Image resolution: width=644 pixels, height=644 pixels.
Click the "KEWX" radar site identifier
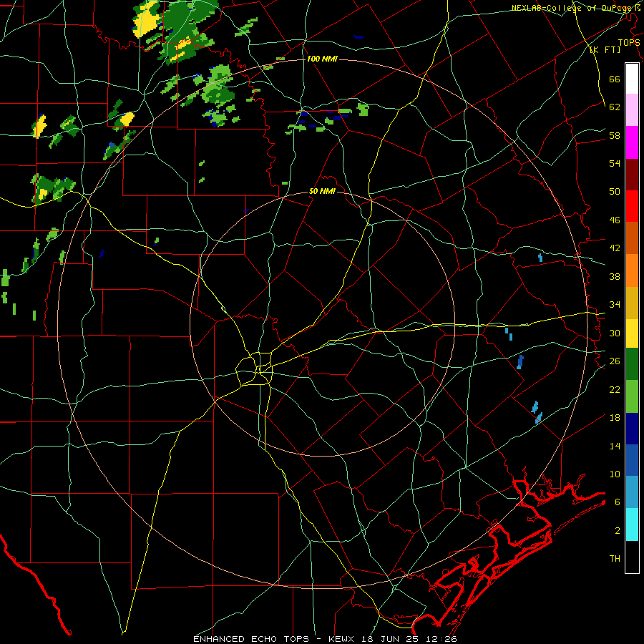[341, 639]
